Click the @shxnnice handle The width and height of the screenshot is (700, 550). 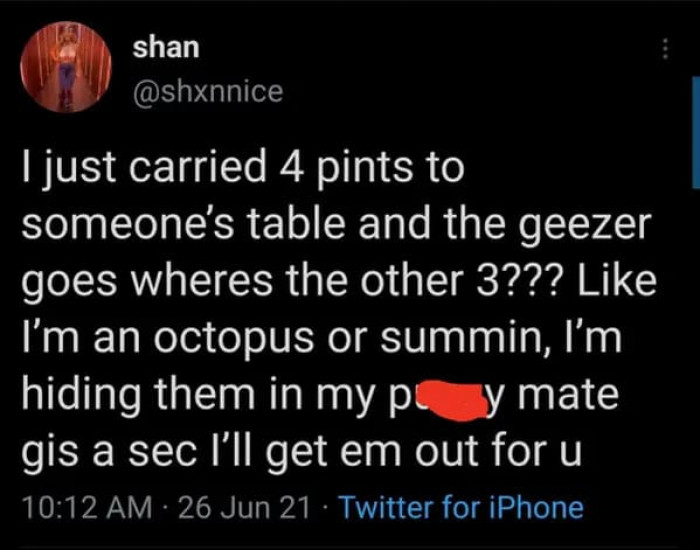click(208, 92)
